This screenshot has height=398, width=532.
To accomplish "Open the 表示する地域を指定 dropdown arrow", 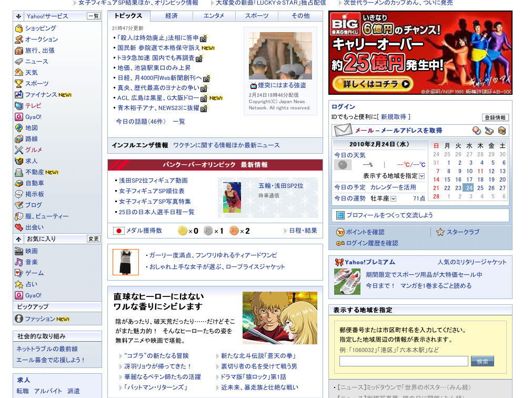I will click(421, 176).
